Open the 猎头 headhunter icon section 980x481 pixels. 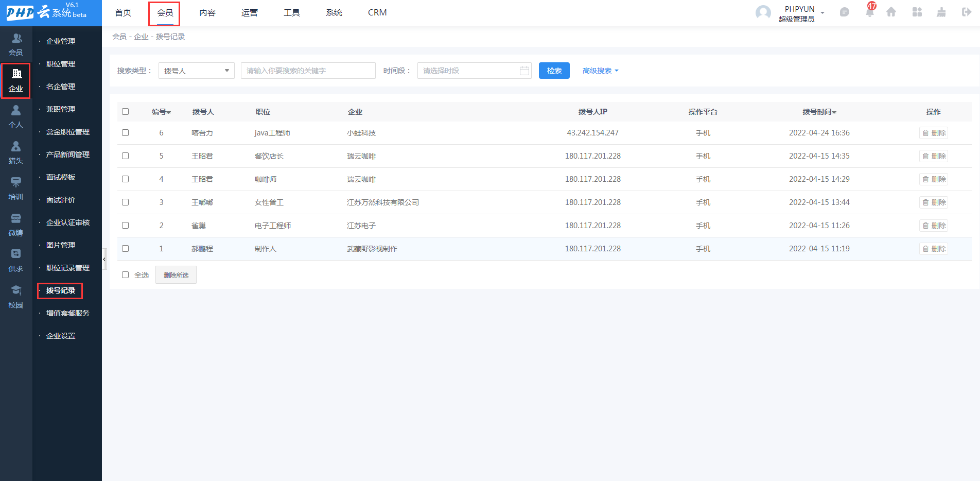16,146
